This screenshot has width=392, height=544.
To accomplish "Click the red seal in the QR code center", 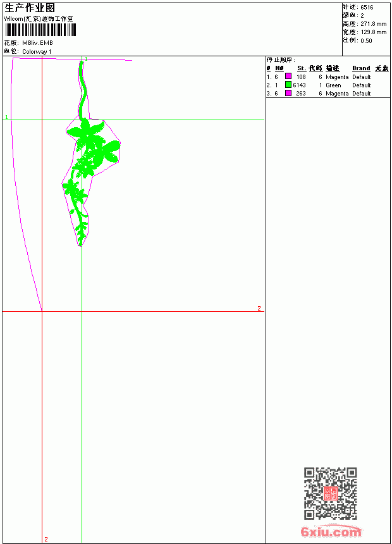I will tap(331, 493).
